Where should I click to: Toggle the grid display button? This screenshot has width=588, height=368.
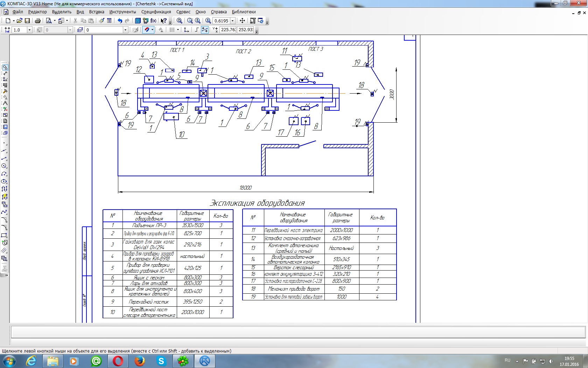click(172, 30)
